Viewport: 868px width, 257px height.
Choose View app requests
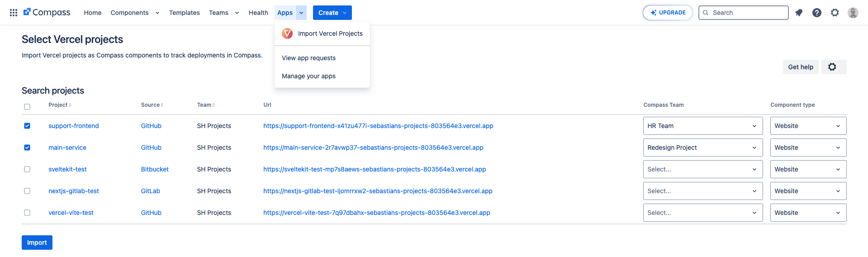click(322, 58)
